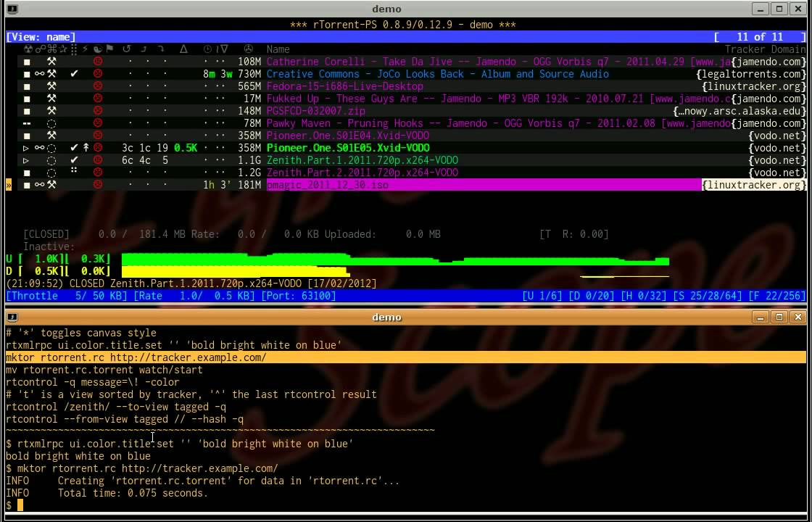The height and width of the screenshot is (522, 812).
Task: Click the [S 25/28/64] status entry
Action: click(708, 296)
